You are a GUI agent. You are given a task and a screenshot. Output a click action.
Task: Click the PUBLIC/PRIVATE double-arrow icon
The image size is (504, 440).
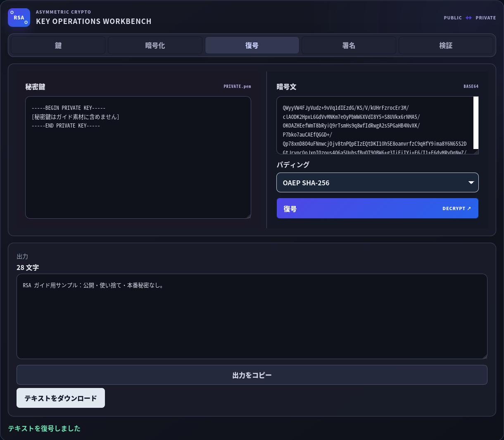point(468,18)
